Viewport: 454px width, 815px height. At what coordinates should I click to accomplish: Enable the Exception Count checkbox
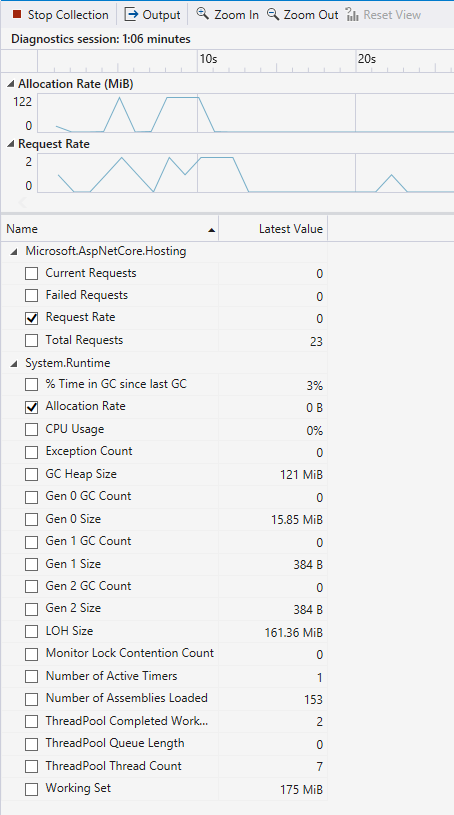click(x=32, y=452)
